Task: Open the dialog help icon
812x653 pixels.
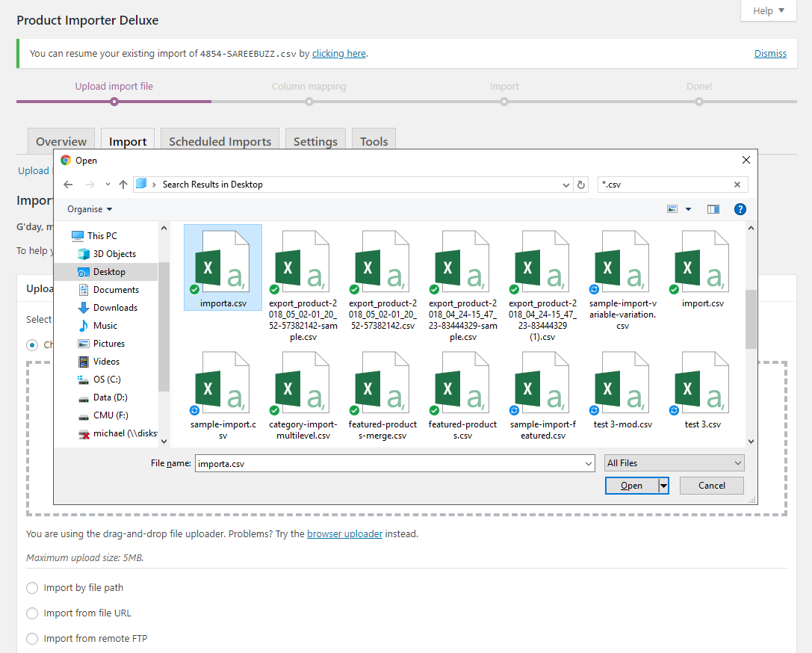Action: point(740,209)
